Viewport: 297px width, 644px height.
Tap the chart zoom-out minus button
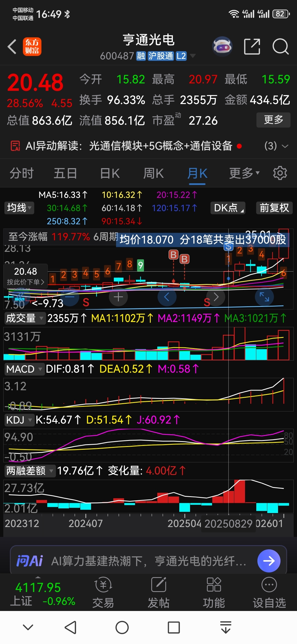pyautogui.click(x=70, y=297)
